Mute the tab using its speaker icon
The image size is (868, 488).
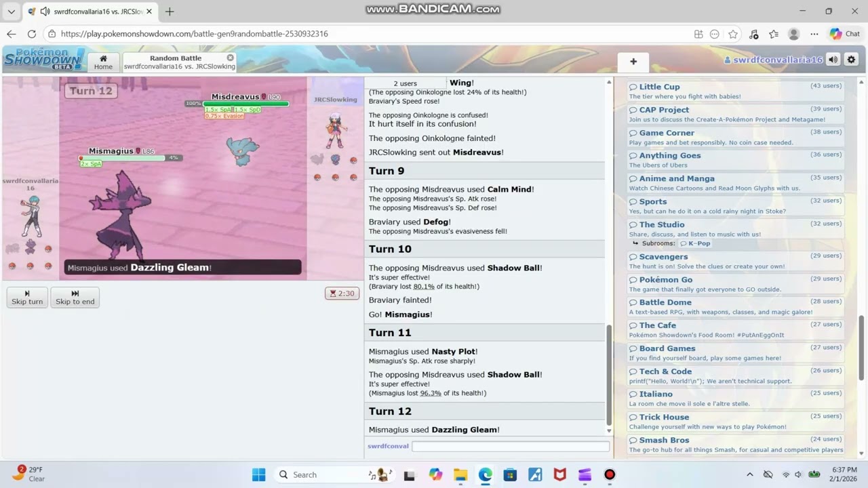coord(45,12)
